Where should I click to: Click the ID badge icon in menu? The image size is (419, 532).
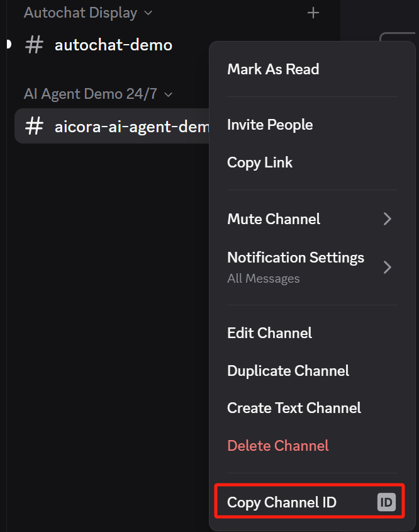tap(386, 502)
